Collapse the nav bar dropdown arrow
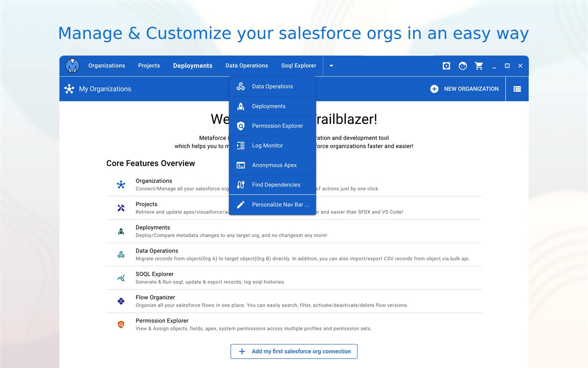This screenshot has width=588, height=368. point(331,66)
